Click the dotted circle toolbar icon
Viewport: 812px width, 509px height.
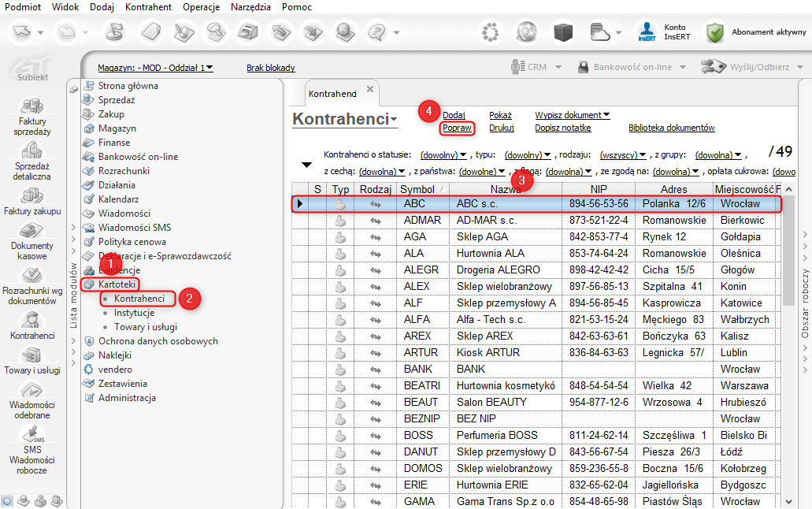490,32
